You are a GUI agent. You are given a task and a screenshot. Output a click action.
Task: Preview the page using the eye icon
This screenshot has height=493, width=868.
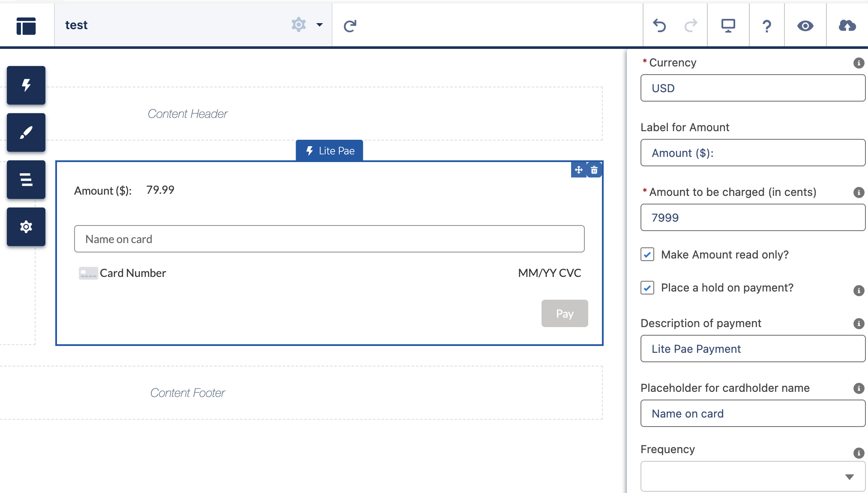[805, 26]
